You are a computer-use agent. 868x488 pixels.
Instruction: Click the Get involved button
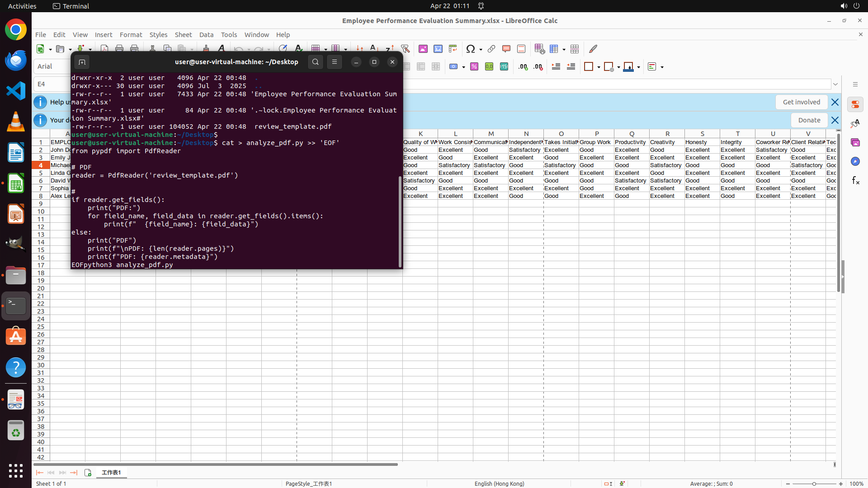801,102
